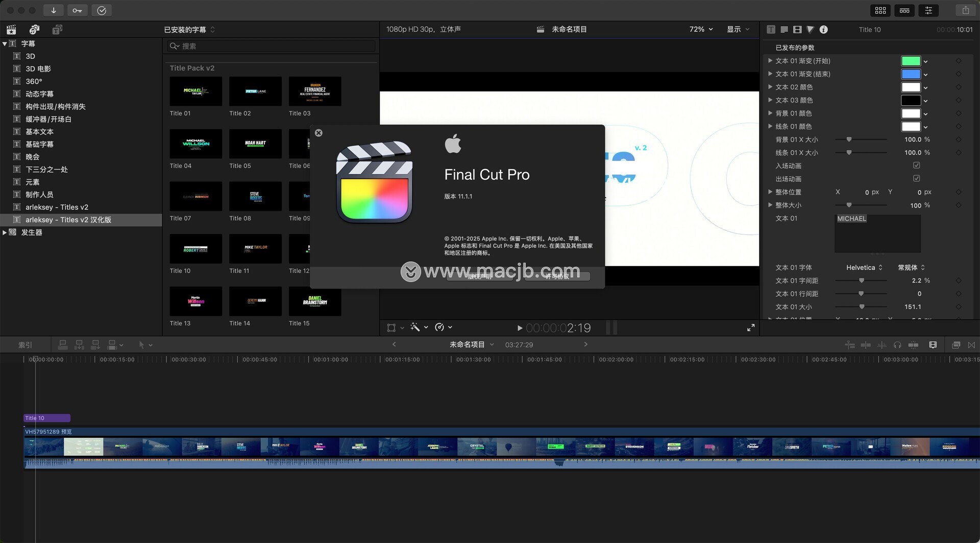Click the Import Media down-arrow button
The image size is (980, 543).
pos(54,10)
